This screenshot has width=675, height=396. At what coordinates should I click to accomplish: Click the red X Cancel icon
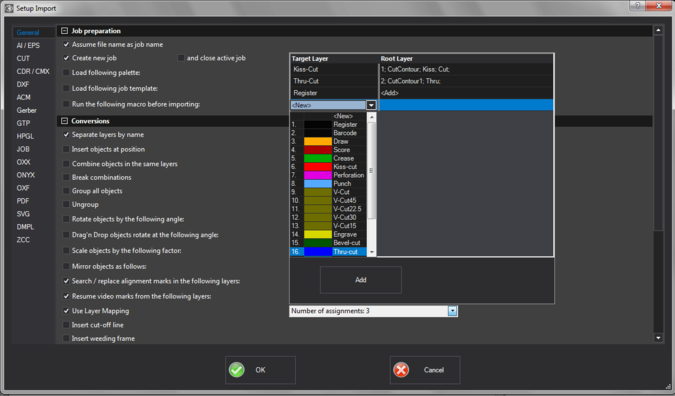(401, 370)
